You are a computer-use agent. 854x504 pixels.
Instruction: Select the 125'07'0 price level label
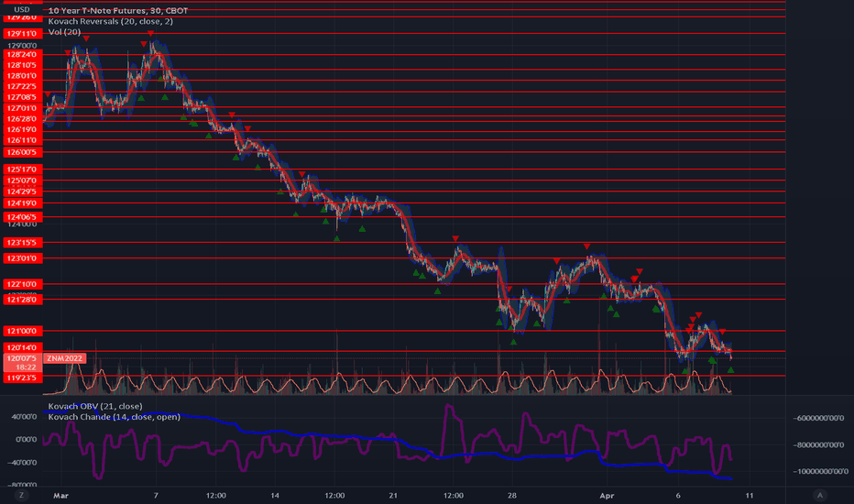(22, 181)
